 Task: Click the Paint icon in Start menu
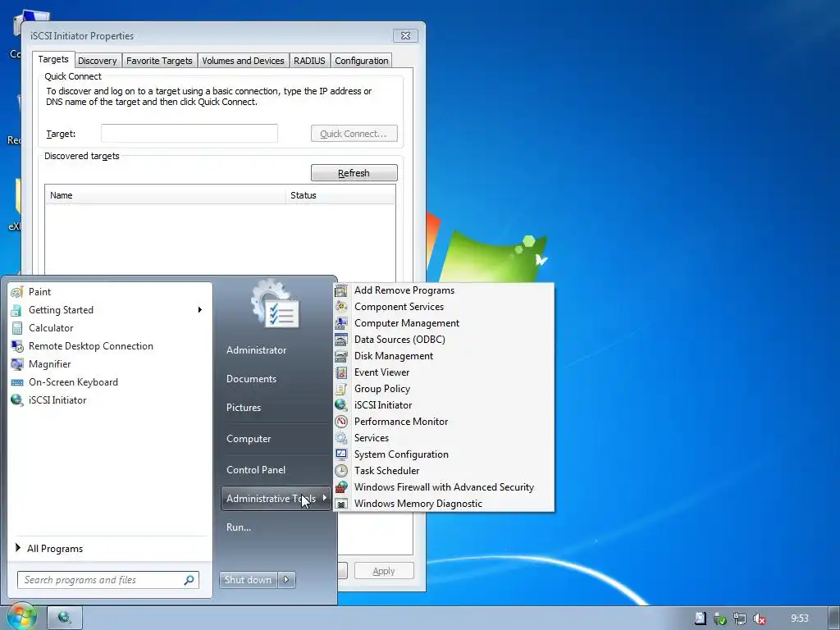coord(17,292)
